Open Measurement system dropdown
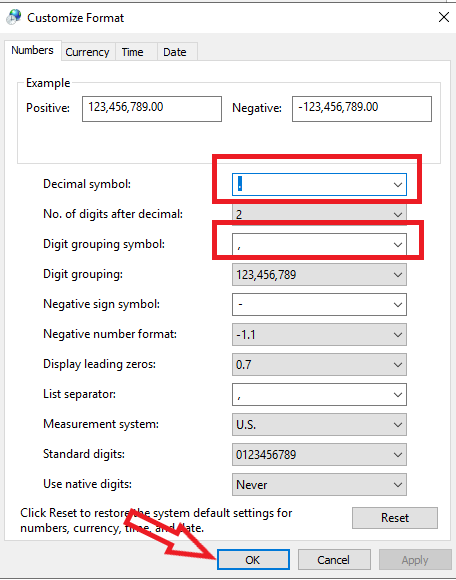456x580 pixels. tap(319, 424)
